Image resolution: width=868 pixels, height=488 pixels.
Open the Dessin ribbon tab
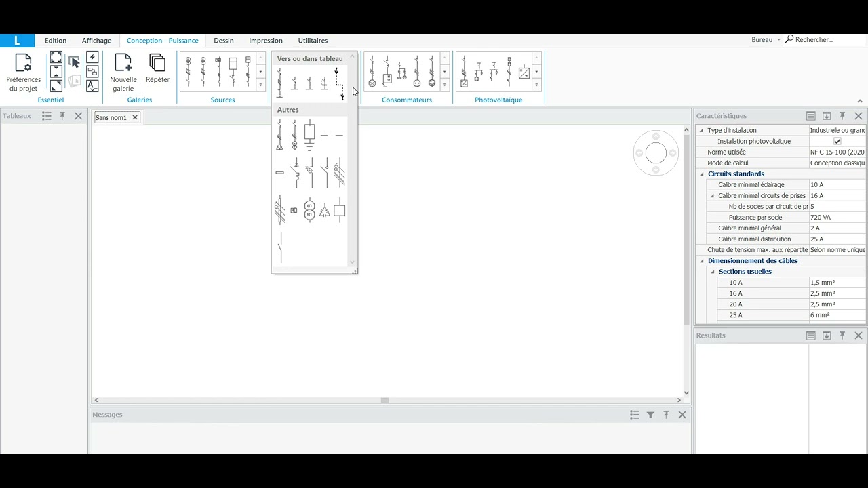click(x=224, y=41)
